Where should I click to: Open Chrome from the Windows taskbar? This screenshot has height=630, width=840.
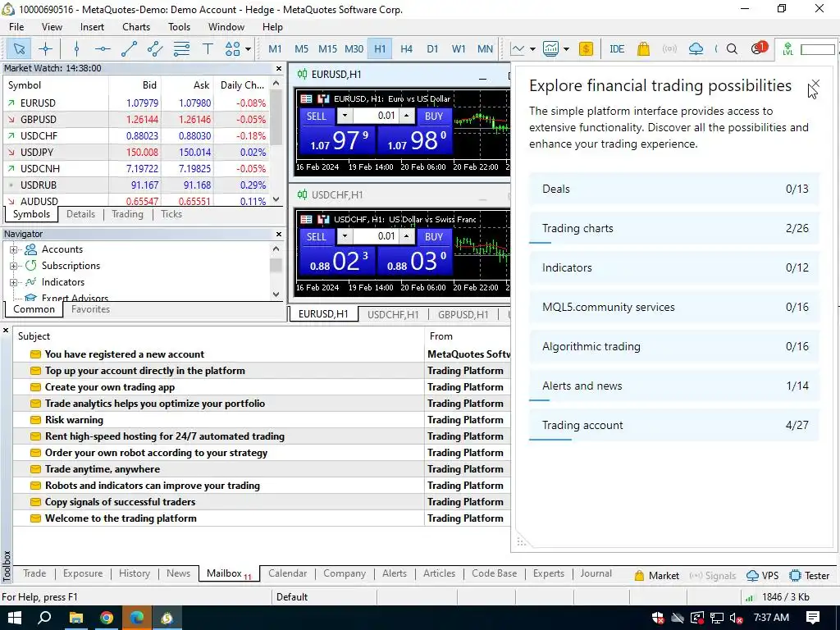coord(107,619)
